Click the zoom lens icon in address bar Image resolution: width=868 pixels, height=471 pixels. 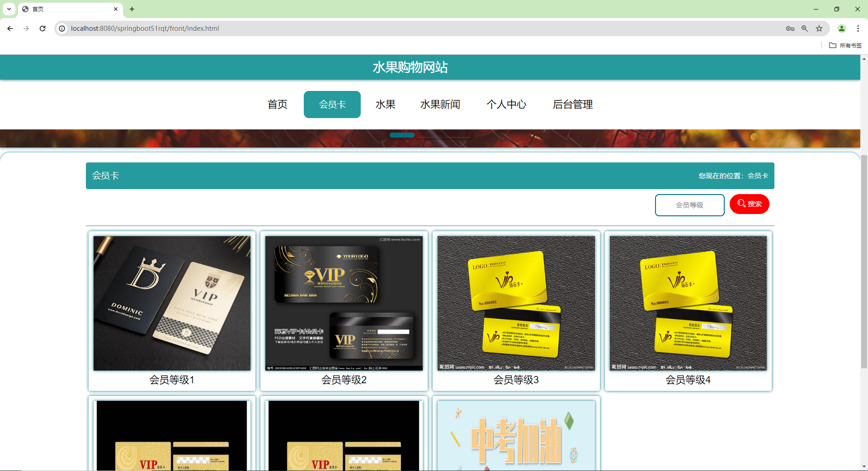click(x=805, y=28)
